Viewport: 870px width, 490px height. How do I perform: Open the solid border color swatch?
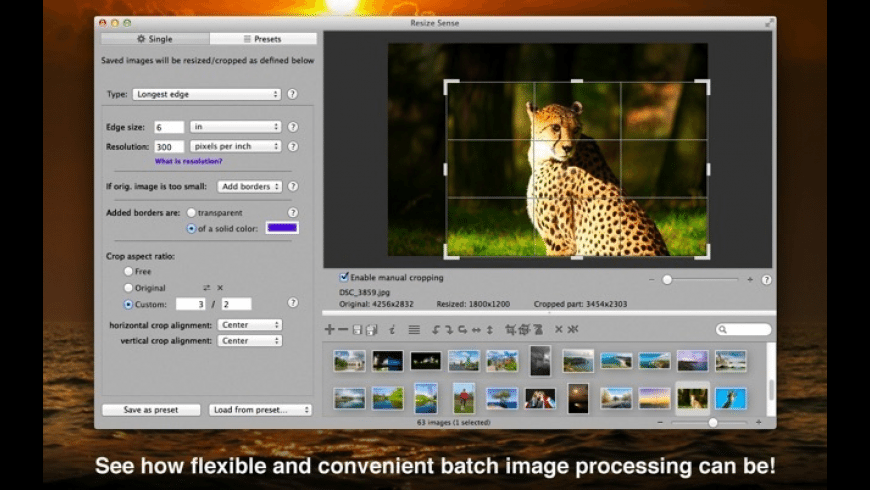point(282,228)
